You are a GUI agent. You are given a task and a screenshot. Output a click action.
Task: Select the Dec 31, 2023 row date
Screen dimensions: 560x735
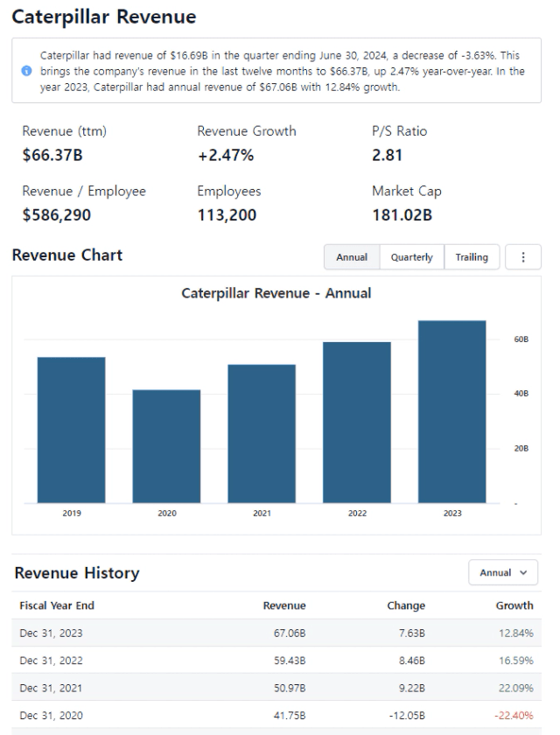click(x=51, y=633)
